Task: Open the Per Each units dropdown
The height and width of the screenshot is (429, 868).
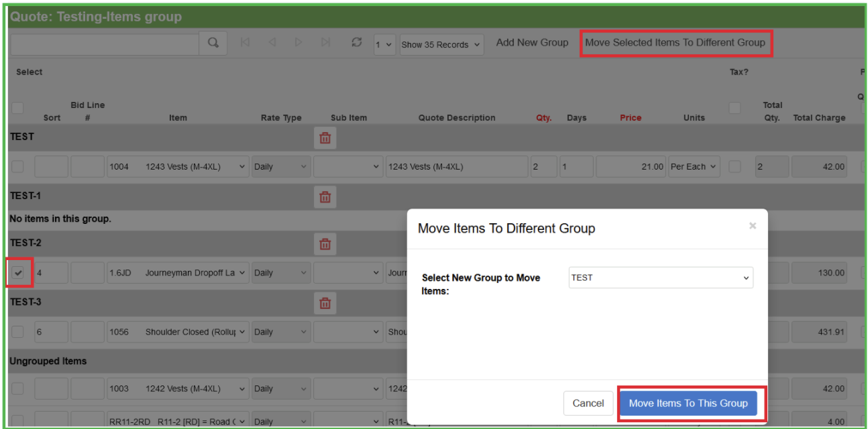Action: pyautogui.click(x=694, y=167)
